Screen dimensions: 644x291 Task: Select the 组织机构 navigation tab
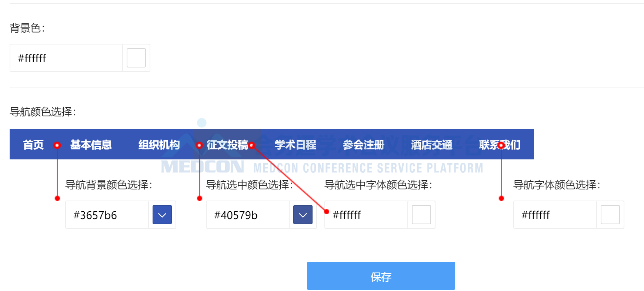coord(159,145)
